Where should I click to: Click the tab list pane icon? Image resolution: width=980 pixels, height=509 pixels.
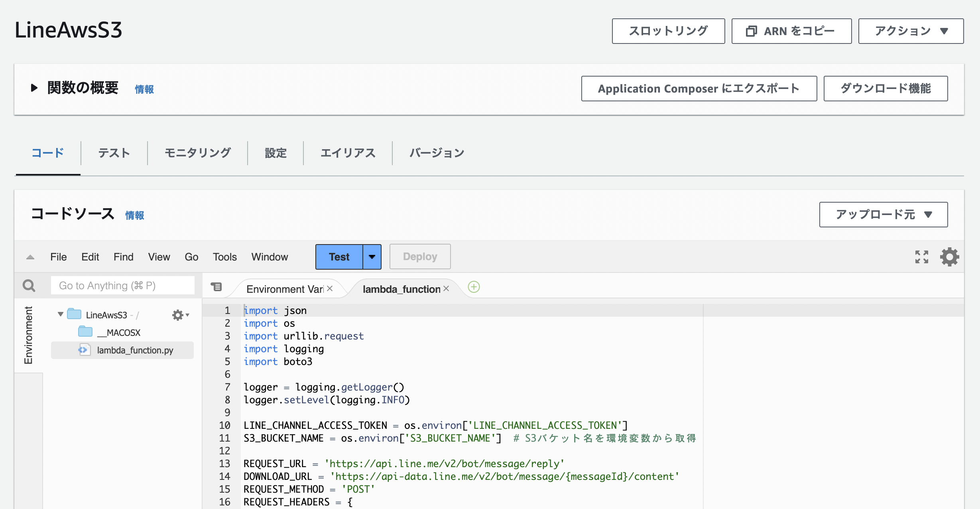(216, 287)
